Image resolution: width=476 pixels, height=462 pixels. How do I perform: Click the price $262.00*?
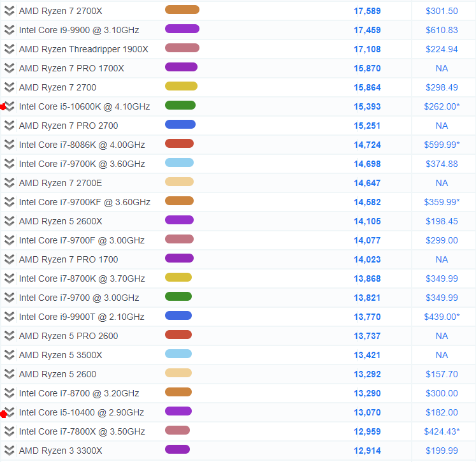(x=442, y=106)
